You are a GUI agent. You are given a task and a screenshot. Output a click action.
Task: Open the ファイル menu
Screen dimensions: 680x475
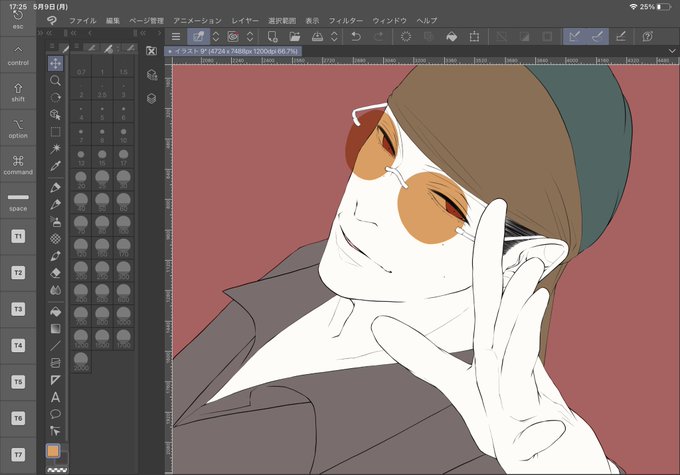pyautogui.click(x=82, y=20)
